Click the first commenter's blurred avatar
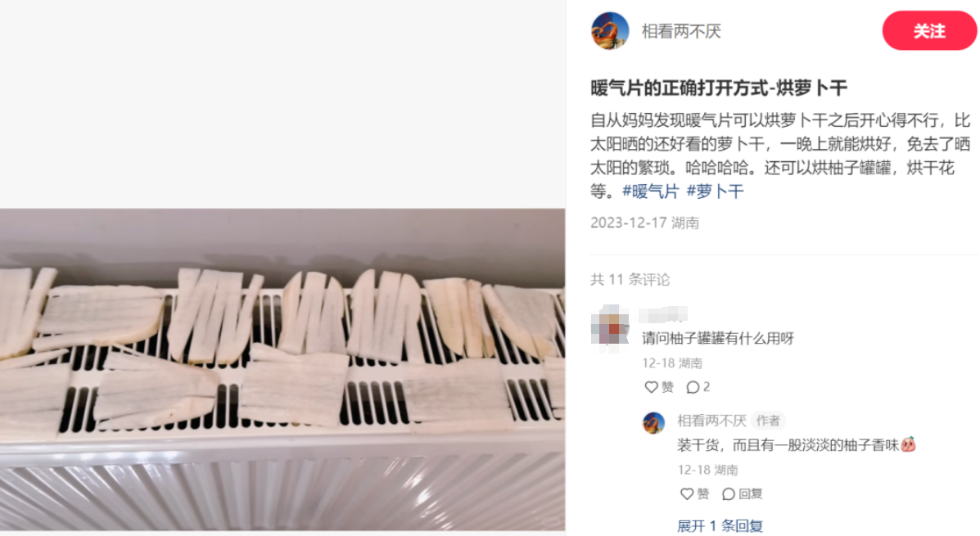Image resolution: width=980 pixels, height=536 pixels. click(609, 325)
